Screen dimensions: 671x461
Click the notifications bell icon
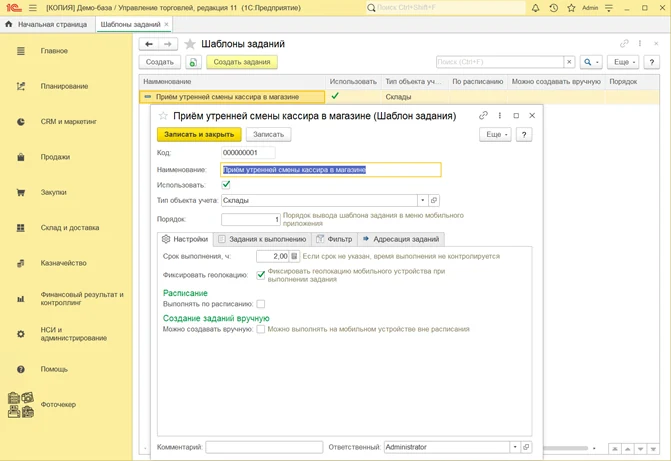[535, 7]
